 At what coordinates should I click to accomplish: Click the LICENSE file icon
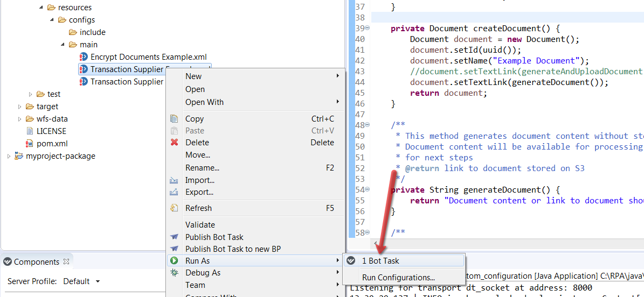[x=30, y=131]
